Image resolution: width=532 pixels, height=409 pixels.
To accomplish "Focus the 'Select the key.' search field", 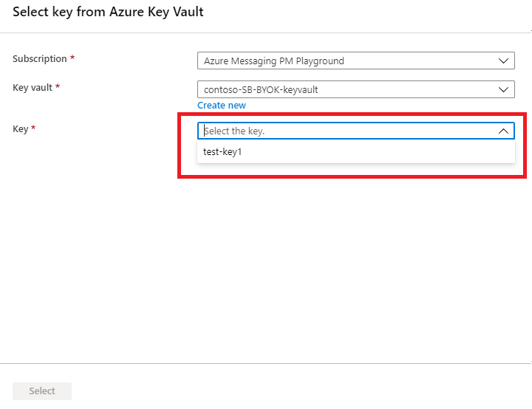I will pyautogui.click(x=340, y=131).
